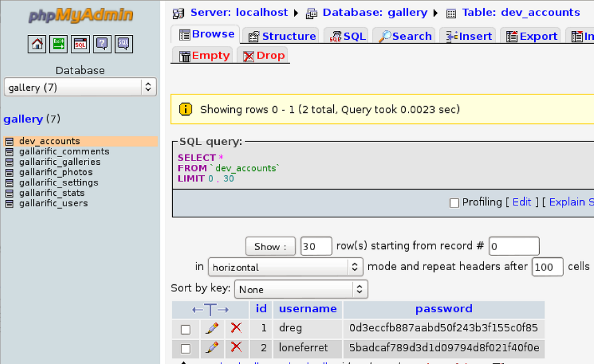Click the table icon beside gallarific_users
The image size is (594, 364).
pyautogui.click(x=9, y=204)
